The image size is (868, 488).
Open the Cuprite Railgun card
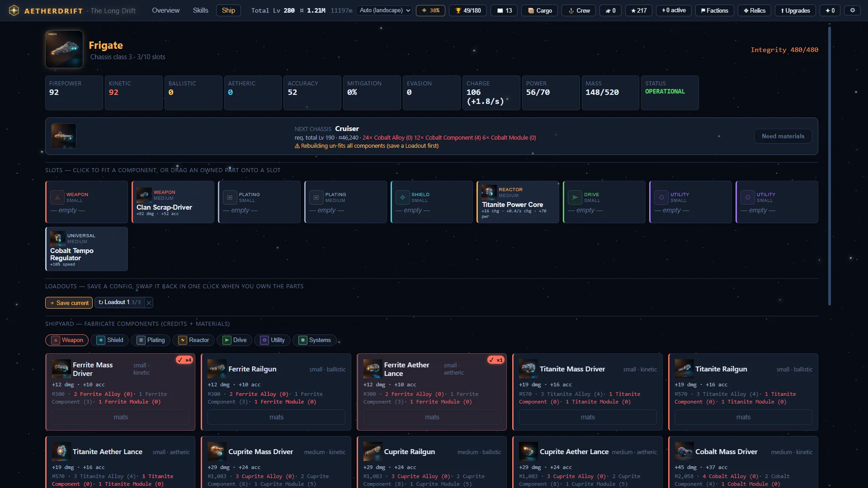[432, 462]
